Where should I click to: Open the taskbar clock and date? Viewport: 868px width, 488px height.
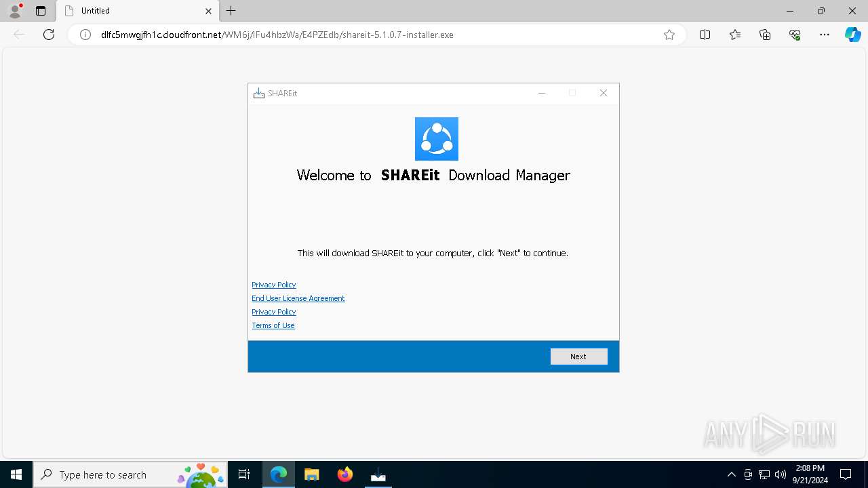point(810,474)
